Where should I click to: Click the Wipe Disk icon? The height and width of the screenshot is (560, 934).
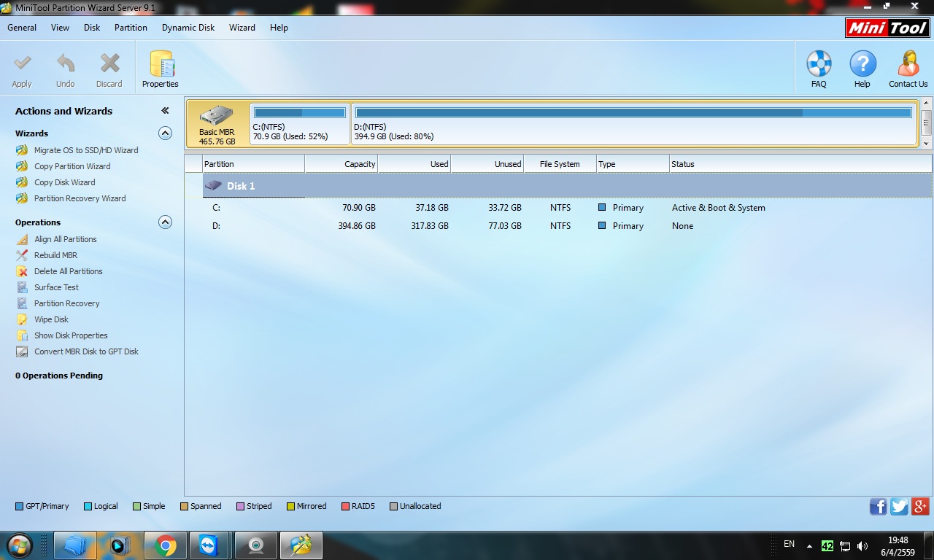[22, 319]
